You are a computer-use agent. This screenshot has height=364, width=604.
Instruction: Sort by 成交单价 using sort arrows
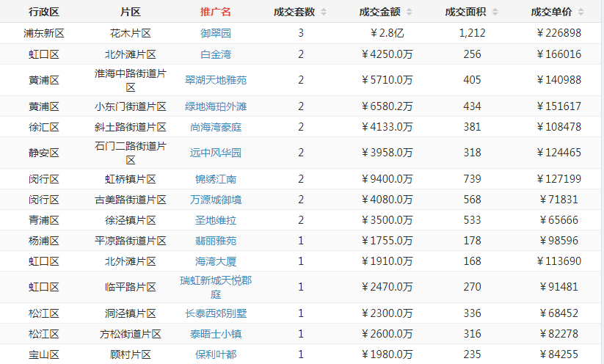pos(581,12)
